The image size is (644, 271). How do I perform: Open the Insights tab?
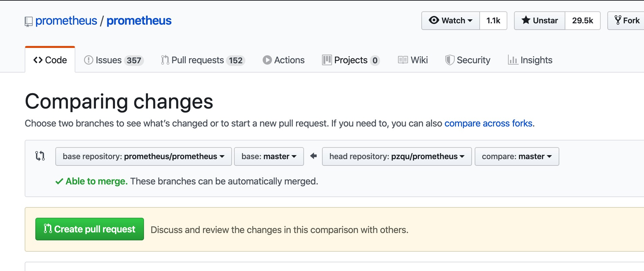coord(530,60)
